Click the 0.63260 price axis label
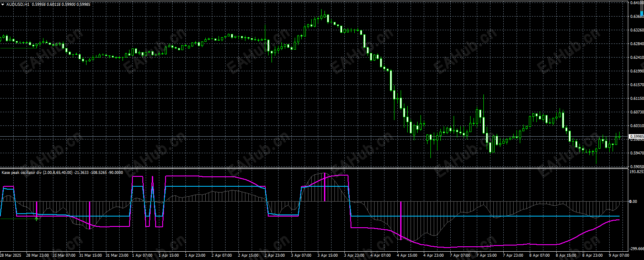The height and width of the screenshot is (260, 644). coord(637,30)
